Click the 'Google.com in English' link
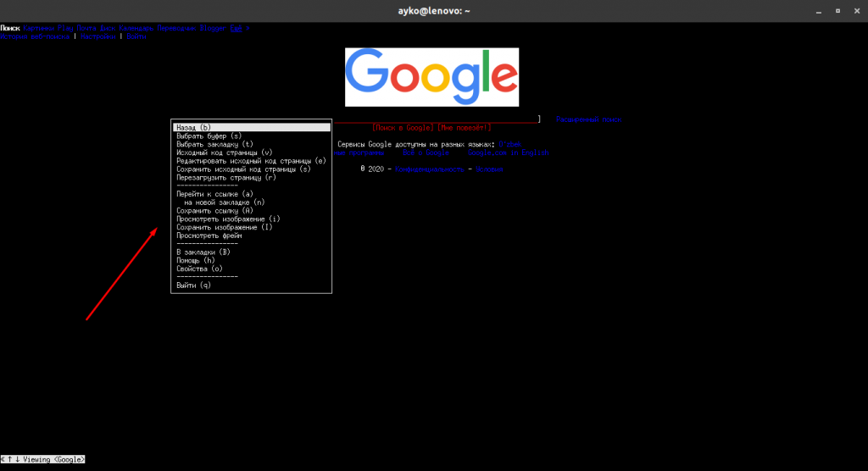868x471 pixels. [x=509, y=153]
